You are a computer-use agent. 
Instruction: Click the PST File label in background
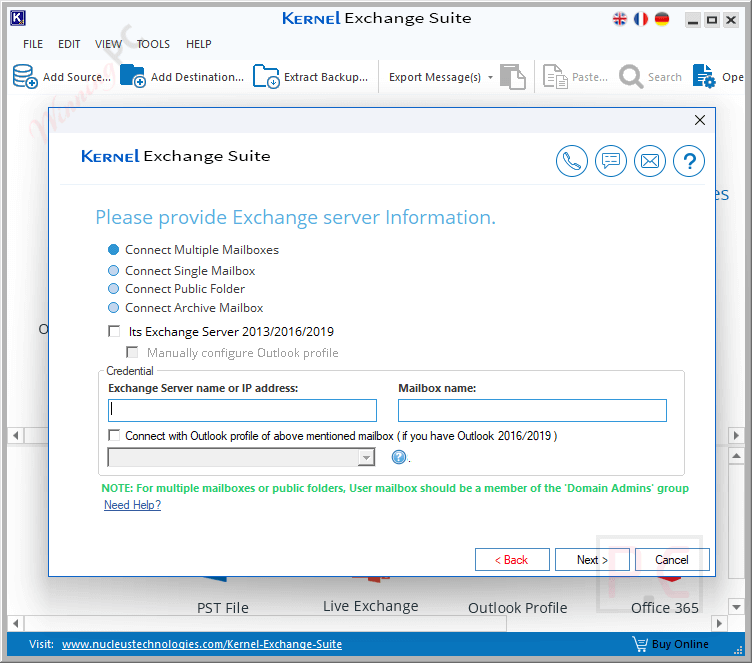coord(223,608)
